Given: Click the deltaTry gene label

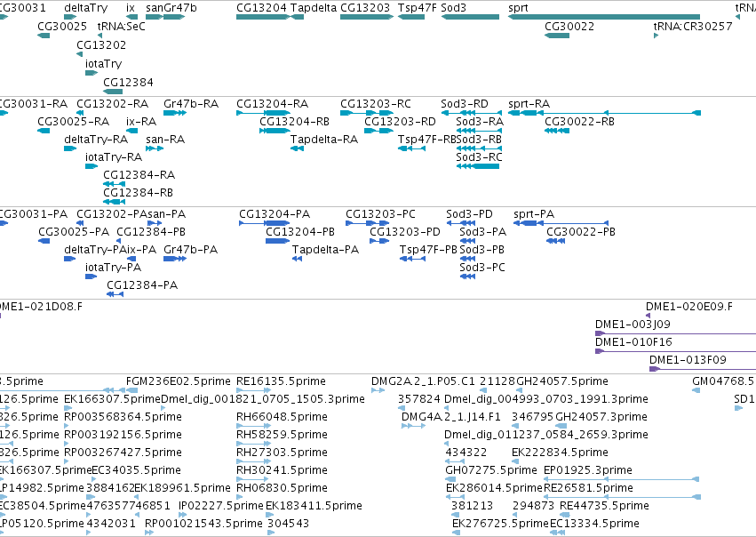Looking at the screenshot, I should pos(86,8).
